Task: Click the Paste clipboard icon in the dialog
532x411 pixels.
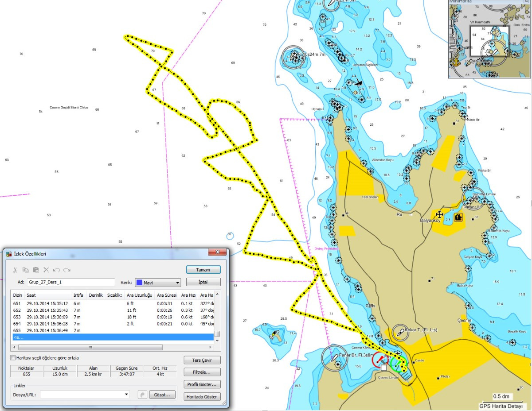Action: tap(36, 270)
